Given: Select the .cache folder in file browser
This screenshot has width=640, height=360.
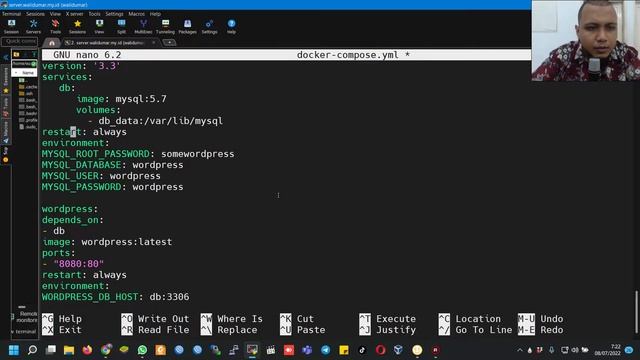Looking at the screenshot, I should pyautogui.click(x=28, y=87).
